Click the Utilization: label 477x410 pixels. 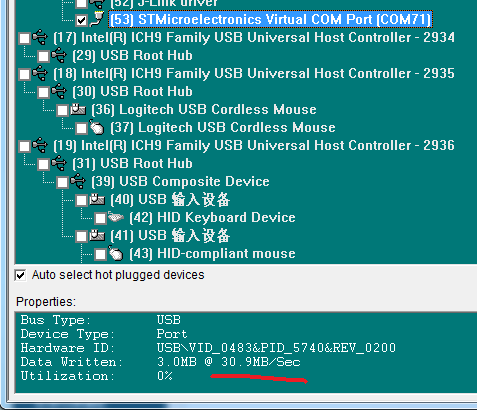(x=68, y=376)
